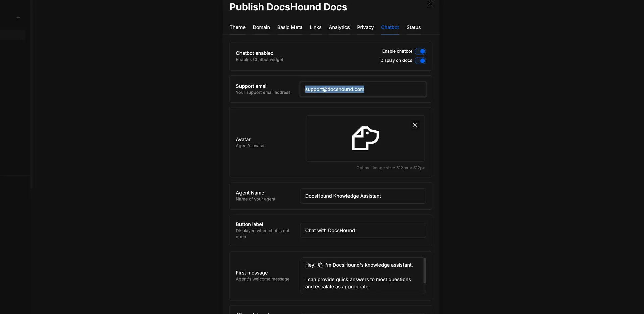Click the DocsHound dog avatar image
The width and height of the screenshot is (644, 314).
pyautogui.click(x=365, y=138)
